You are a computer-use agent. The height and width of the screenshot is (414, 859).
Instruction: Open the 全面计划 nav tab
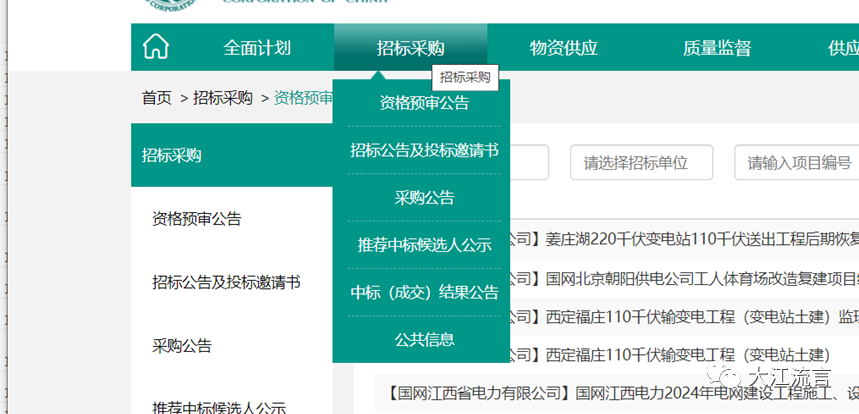click(x=257, y=48)
